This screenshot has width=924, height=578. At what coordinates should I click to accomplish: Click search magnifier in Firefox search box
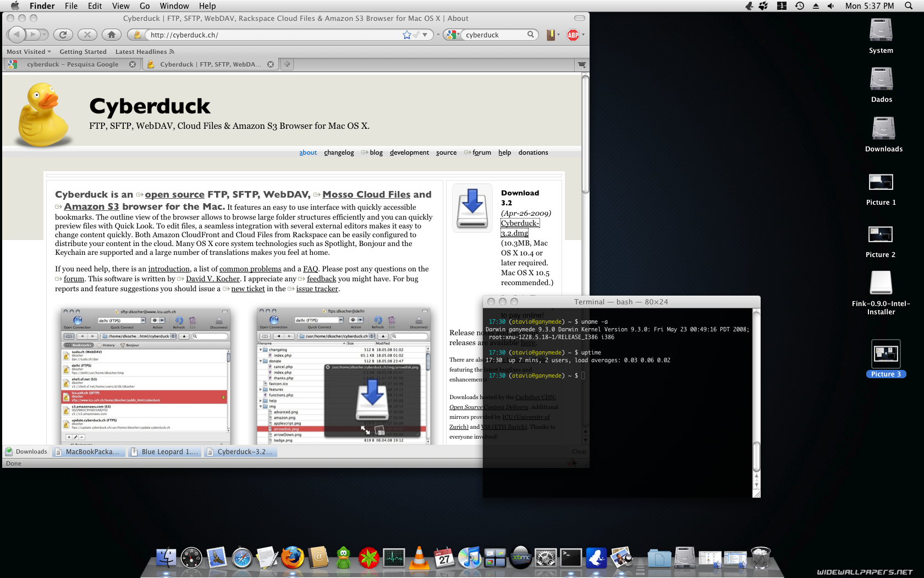click(x=531, y=35)
